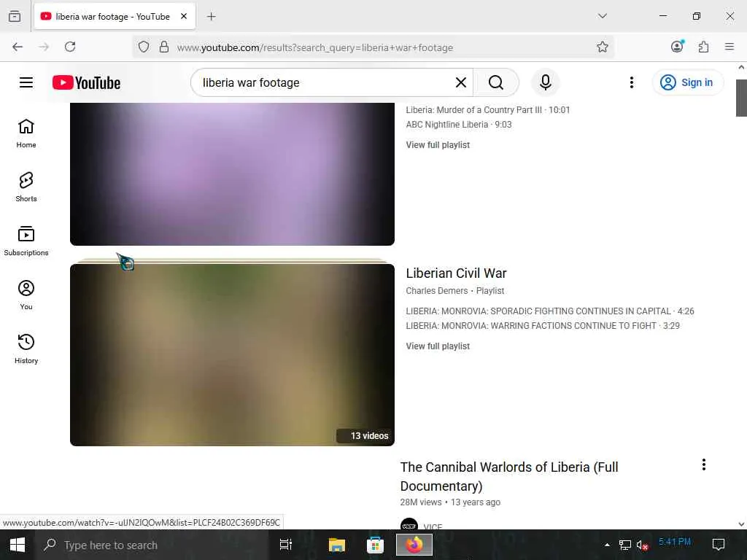This screenshot has height=560, width=747.
Task: Clear the search query with the X
Action: (x=460, y=82)
